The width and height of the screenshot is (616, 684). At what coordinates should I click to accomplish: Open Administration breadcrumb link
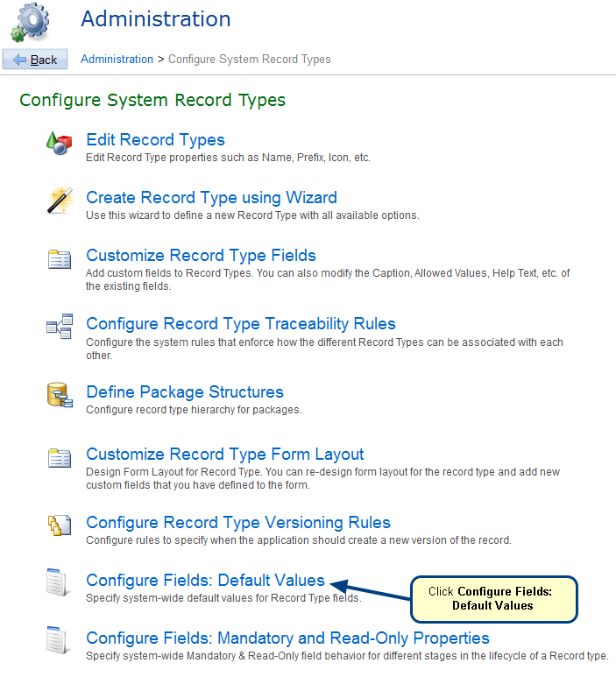(x=117, y=60)
